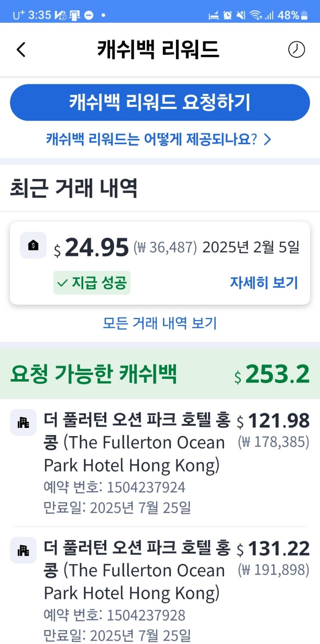This screenshot has height=644, width=320.
Task: Tap the hotel icon for booking 1504237924
Action: click(x=23, y=422)
